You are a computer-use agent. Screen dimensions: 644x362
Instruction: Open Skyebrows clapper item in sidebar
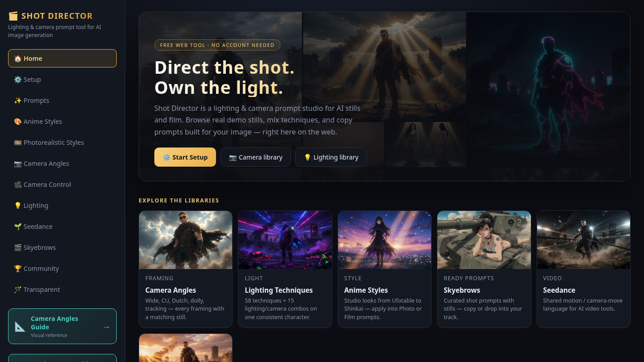(x=62, y=248)
